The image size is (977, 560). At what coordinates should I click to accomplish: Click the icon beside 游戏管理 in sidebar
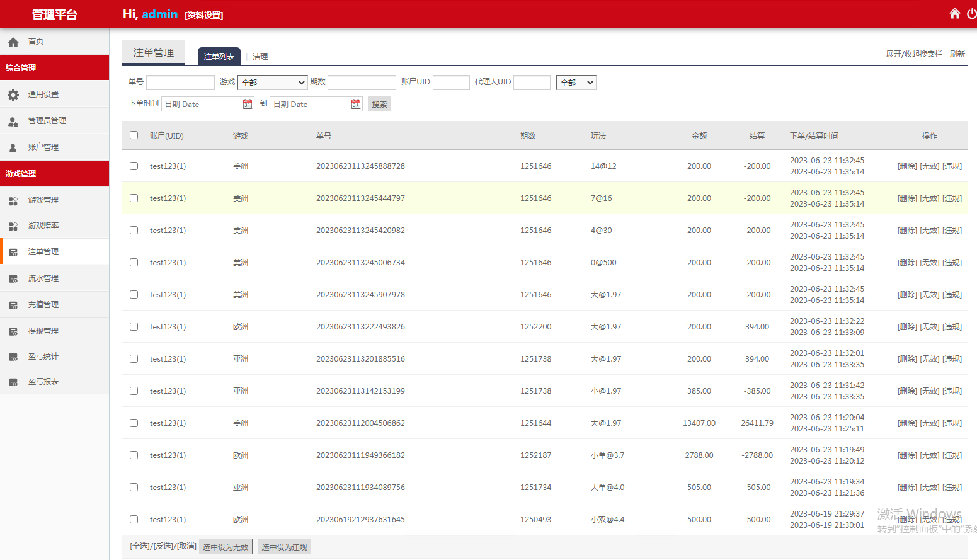pos(13,201)
